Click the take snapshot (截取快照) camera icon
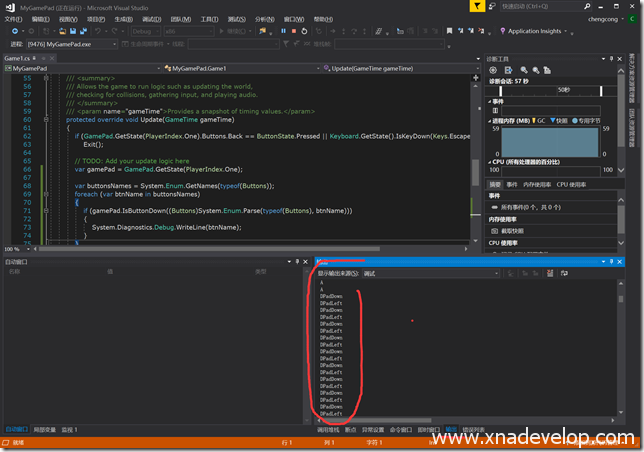Screen dimensions: 644x452 point(495,229)
